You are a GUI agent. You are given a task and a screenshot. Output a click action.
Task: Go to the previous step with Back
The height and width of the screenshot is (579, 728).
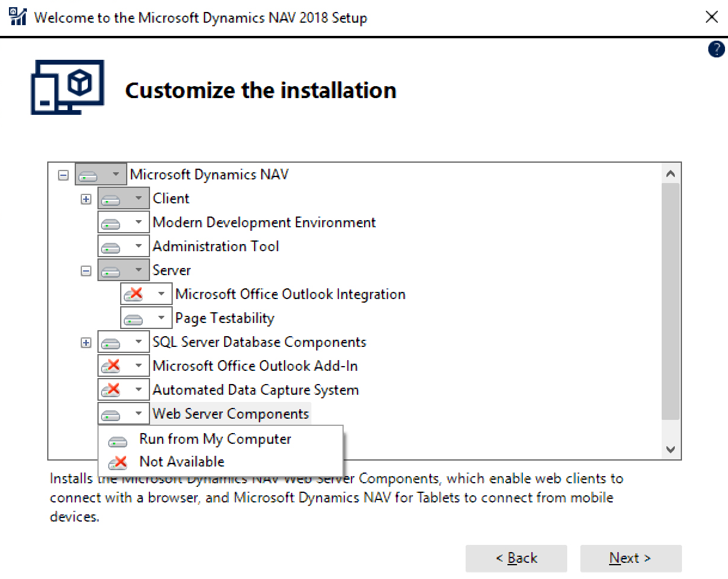516,558
